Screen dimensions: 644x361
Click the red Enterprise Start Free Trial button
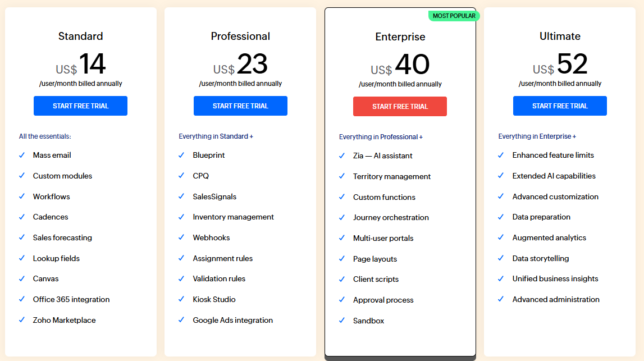tap(400, 106)
